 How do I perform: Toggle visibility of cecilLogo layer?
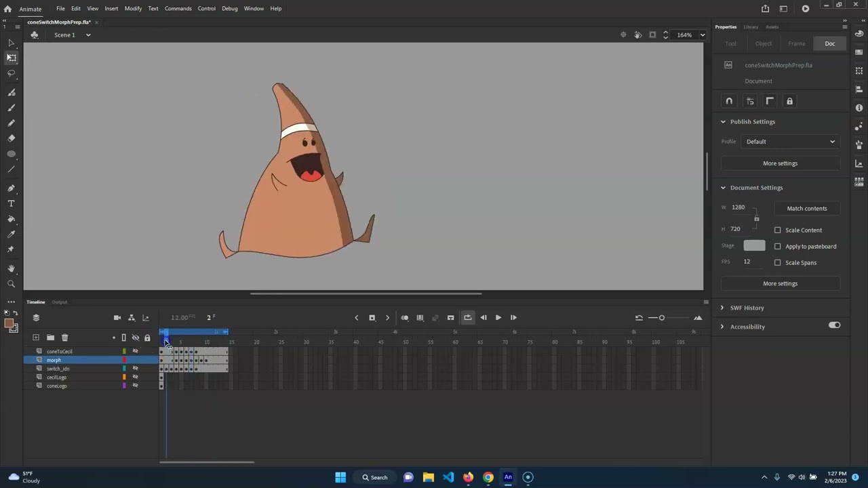coord(135,377)
